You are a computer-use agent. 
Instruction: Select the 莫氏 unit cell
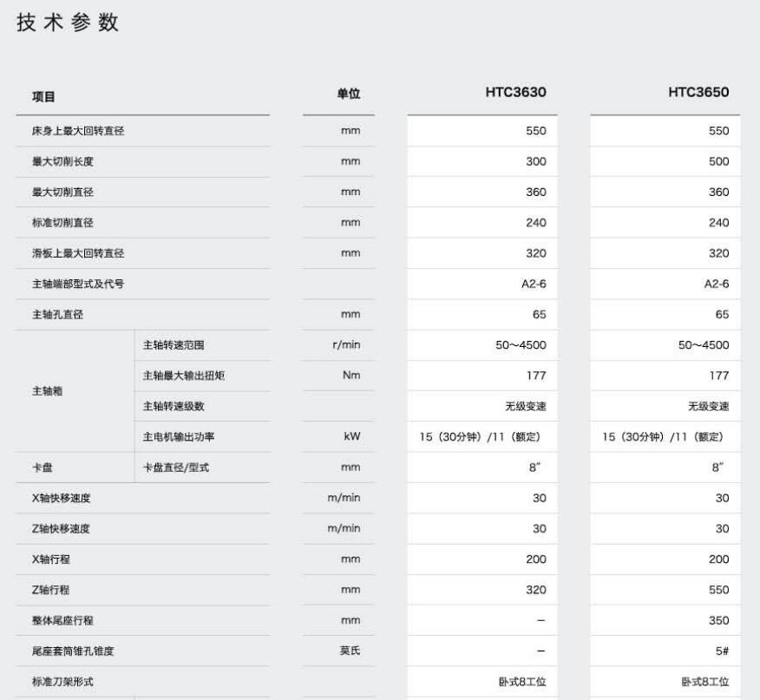[350, 651]
